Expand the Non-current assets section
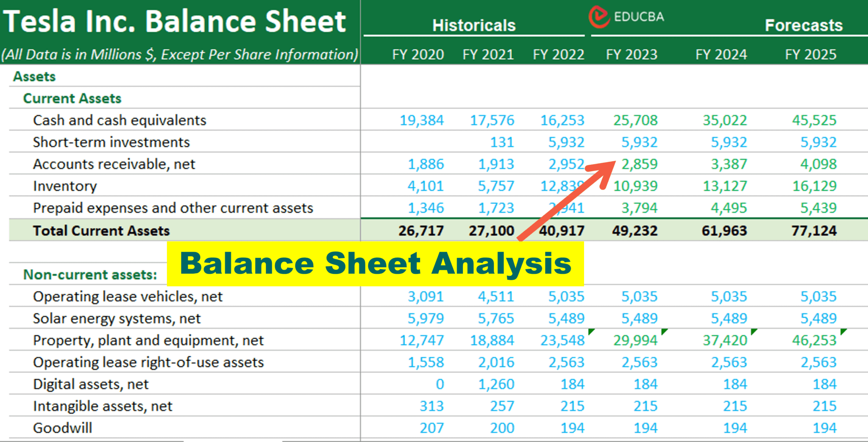Screen dimensions: 868x442 [x=90, y=274]
